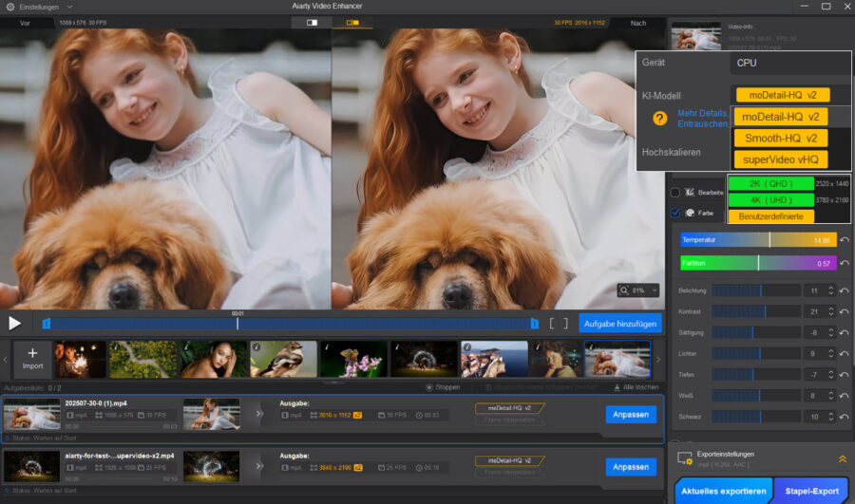
Task: Click the orange help question mark icon
Action: click(659, 119)
